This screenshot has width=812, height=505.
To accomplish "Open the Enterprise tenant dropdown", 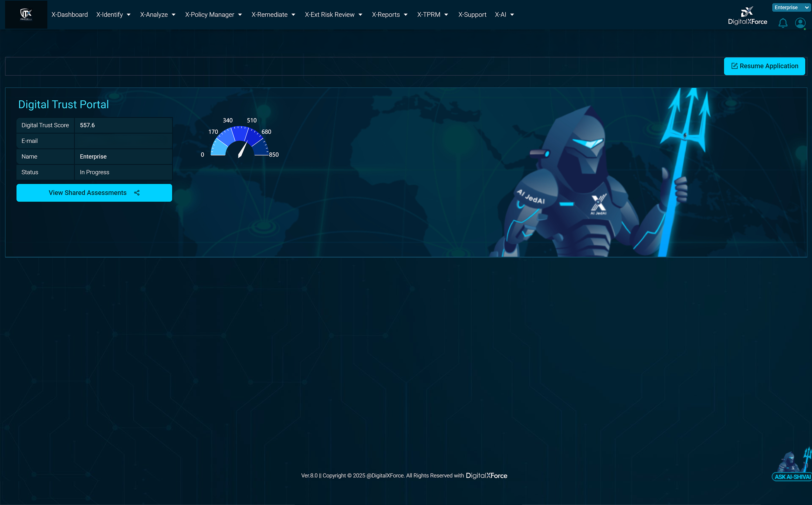I will coord(791,7).
